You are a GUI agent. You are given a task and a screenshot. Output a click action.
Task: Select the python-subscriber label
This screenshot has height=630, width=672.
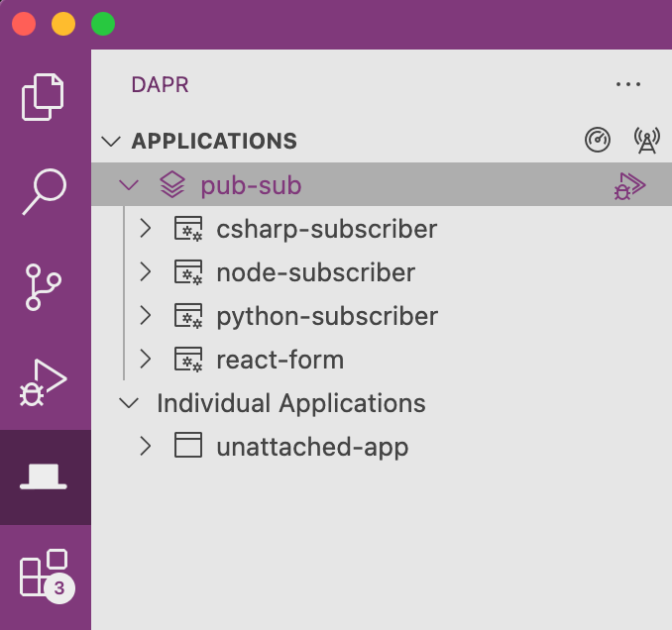click(x=327, y=317)
